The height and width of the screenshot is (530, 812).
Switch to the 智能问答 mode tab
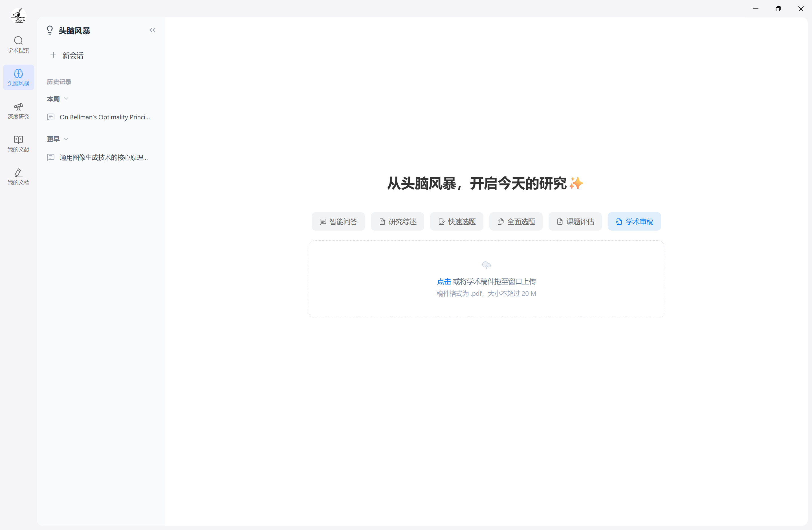pos(338,222)
